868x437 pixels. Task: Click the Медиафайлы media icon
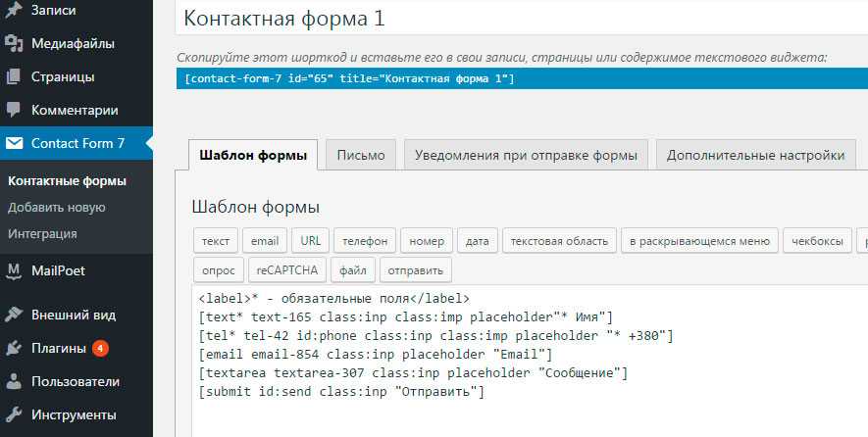pyautogui.click(x=14, y=43)
